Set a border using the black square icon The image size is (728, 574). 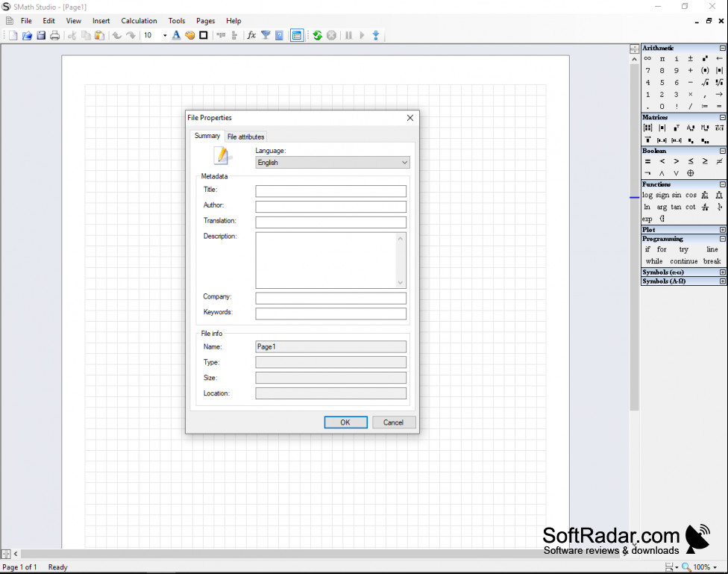pyautogui.click(x=204, y=35)
